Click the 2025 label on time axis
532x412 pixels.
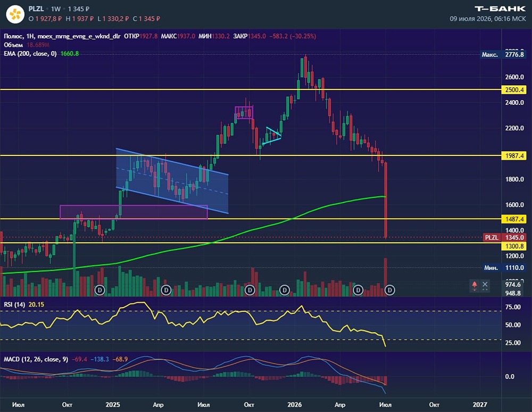(113, 405)
